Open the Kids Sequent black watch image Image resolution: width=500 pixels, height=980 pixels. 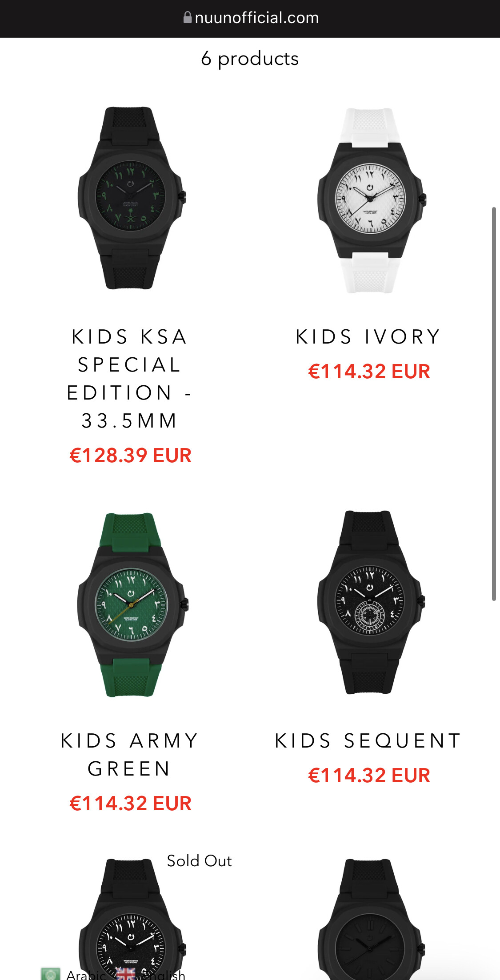[x=371, y=602]
